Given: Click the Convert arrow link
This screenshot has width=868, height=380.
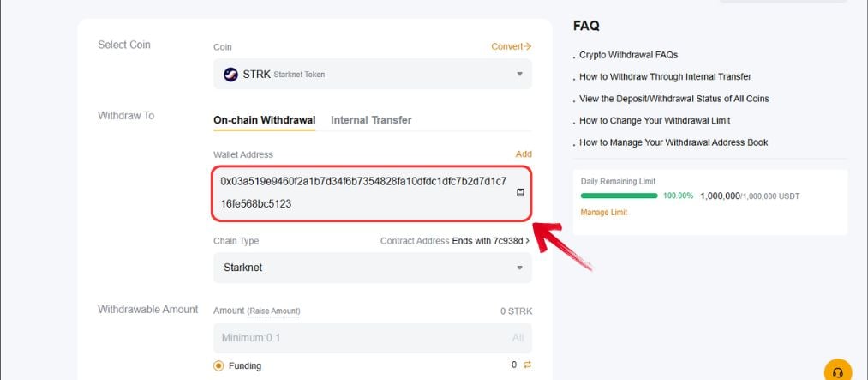Looking at the screenshot, I should click(x=512, y=46).
